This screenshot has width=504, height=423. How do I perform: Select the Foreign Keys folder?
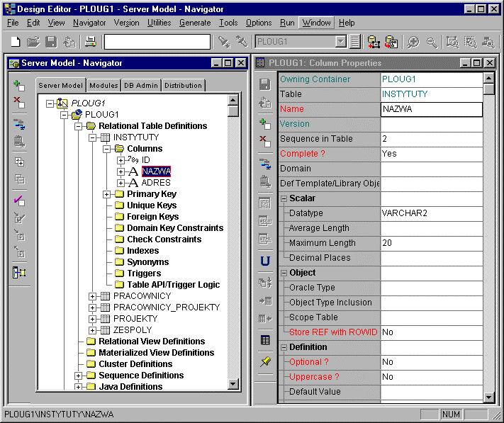(152, 217)
